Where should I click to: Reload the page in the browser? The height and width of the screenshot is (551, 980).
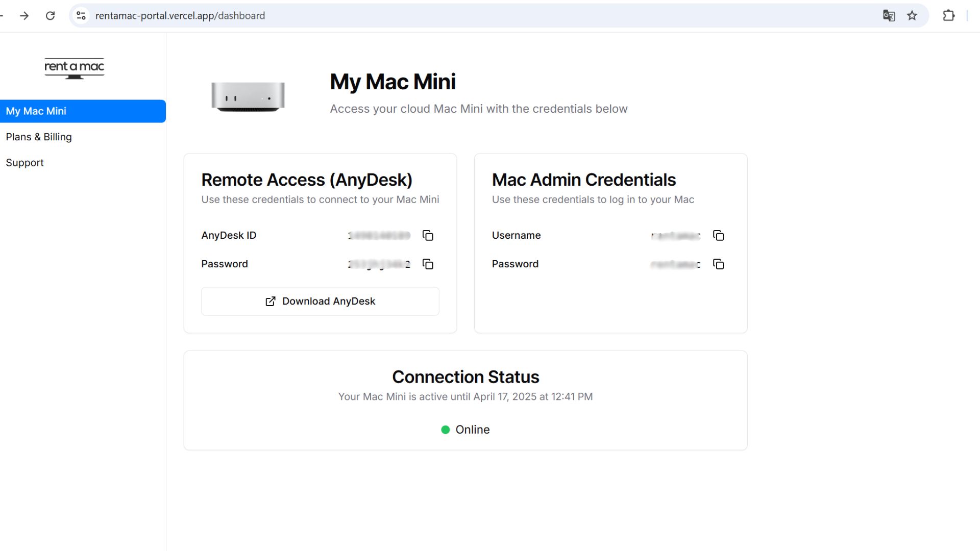click(x=50, y=16)
